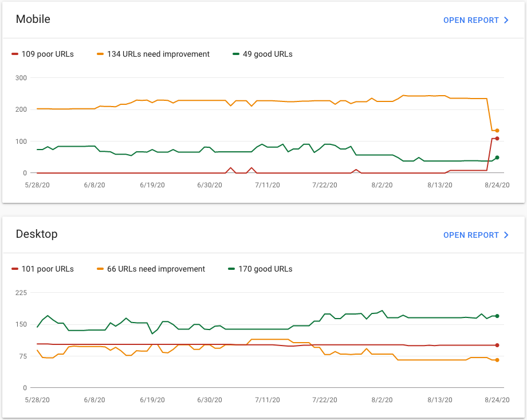Viewport: 527px width, 420px height.
Task: Click the green swatch for 170 good URLs
Action: tap(231, 269)
